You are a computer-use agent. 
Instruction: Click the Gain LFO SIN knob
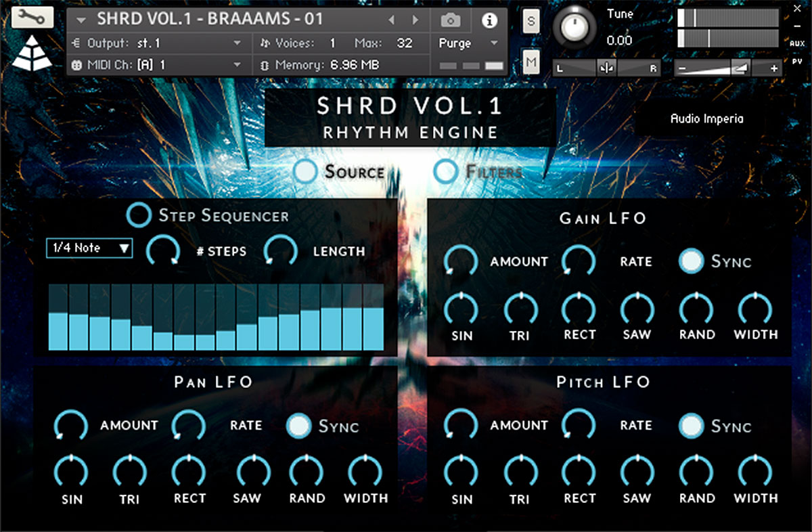tap(461, 309)
